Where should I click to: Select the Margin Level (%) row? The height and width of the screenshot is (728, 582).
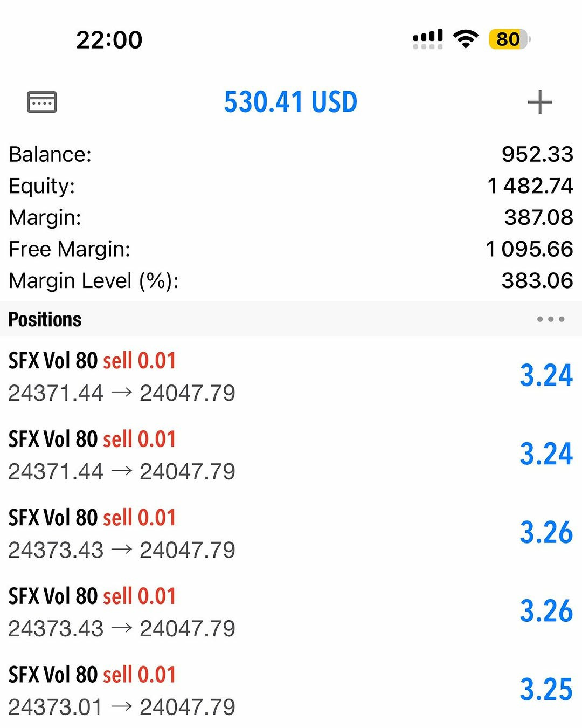(x=291, y=281)
